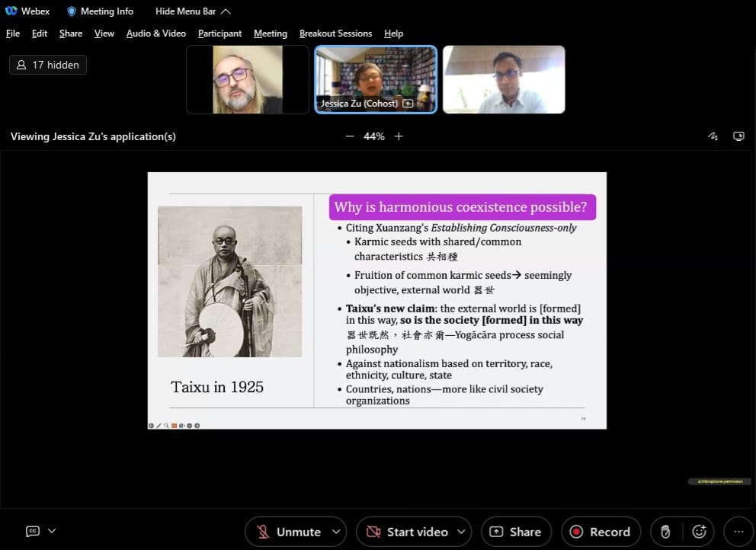756x550 pixels.
Task: Select Jessica Zu's video thumbnail
Action: 376,79
